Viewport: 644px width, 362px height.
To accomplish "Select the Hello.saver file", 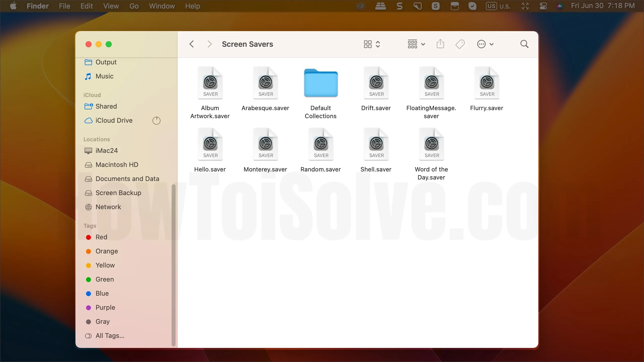I will tap(210, 144).
